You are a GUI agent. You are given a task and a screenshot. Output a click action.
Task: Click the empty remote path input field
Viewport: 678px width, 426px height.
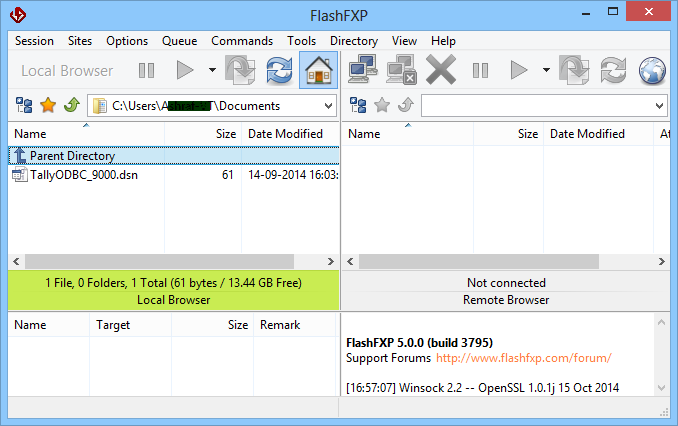(x=544, y=106)
